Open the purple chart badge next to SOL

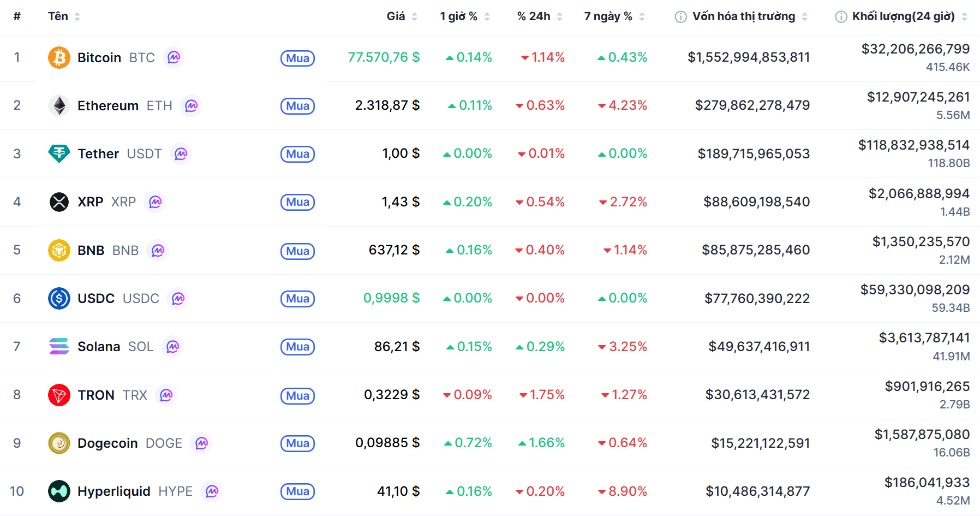click(173, 346)
